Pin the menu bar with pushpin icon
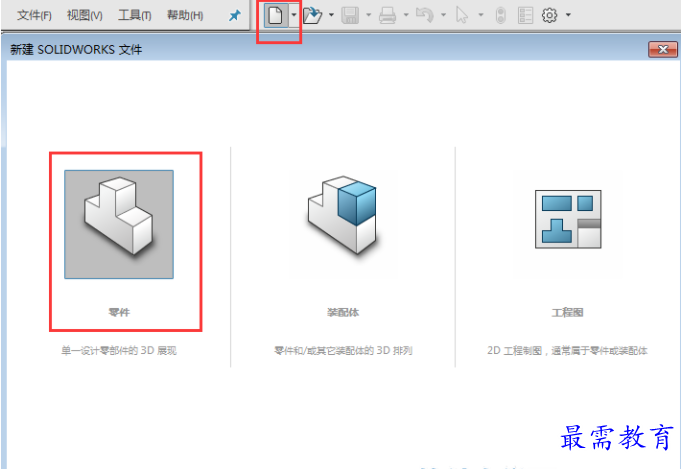 click(234, 16)
